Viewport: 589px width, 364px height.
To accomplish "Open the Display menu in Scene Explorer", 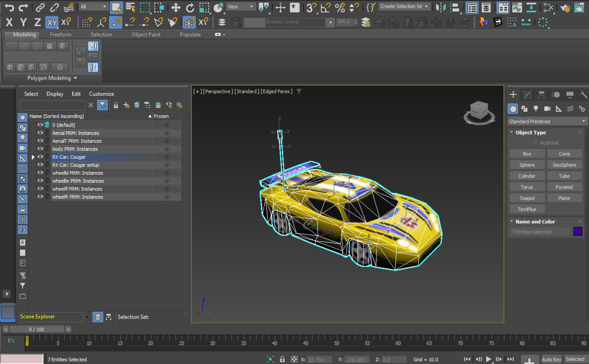I will pyautogui.click(x=55, y=94).
